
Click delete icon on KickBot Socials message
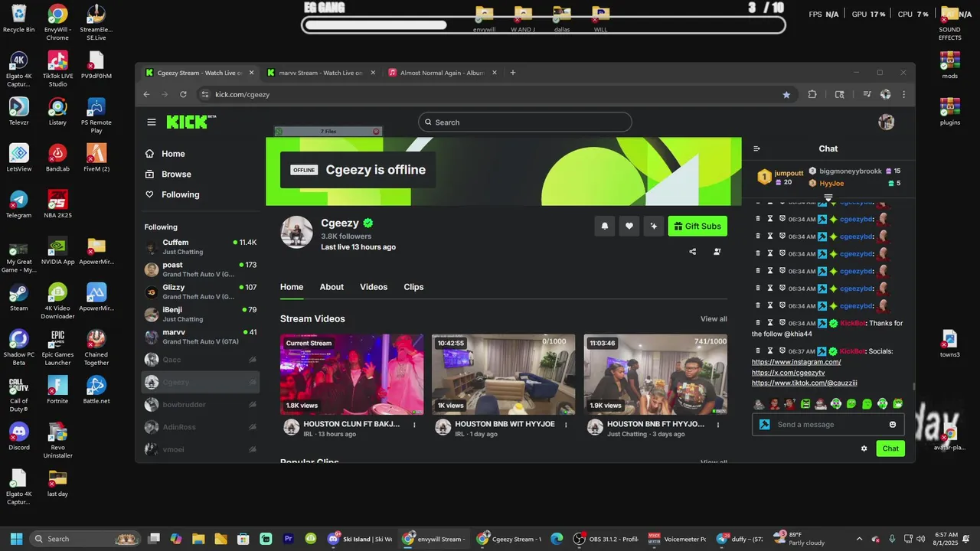(x=758, y=350)
